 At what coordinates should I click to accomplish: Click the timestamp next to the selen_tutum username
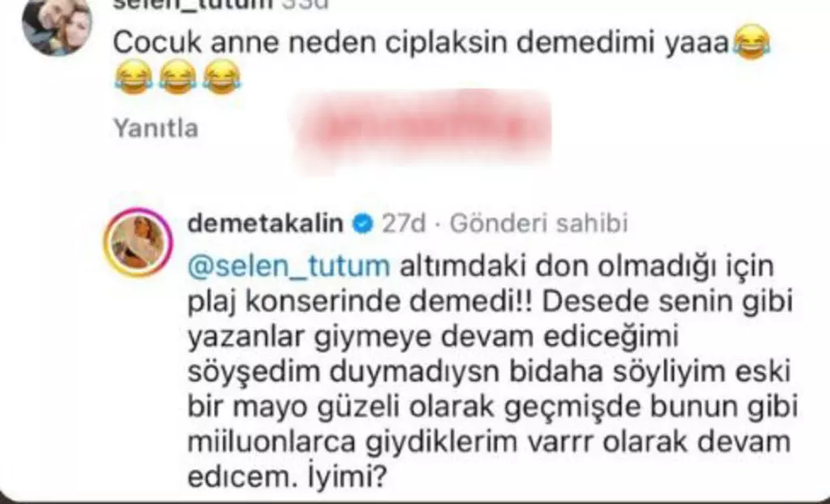[x=304, y=4]
